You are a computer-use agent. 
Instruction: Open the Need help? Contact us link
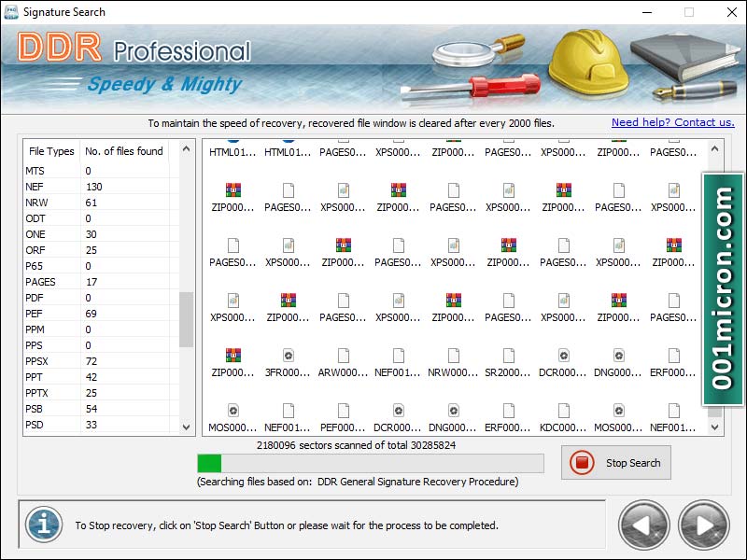[x=672, y=121]
